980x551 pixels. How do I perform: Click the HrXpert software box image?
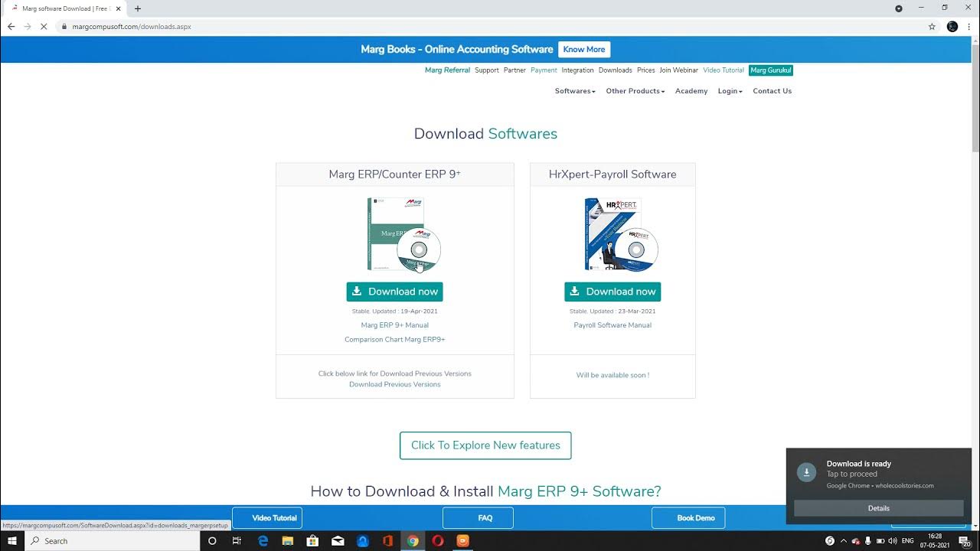621,234
